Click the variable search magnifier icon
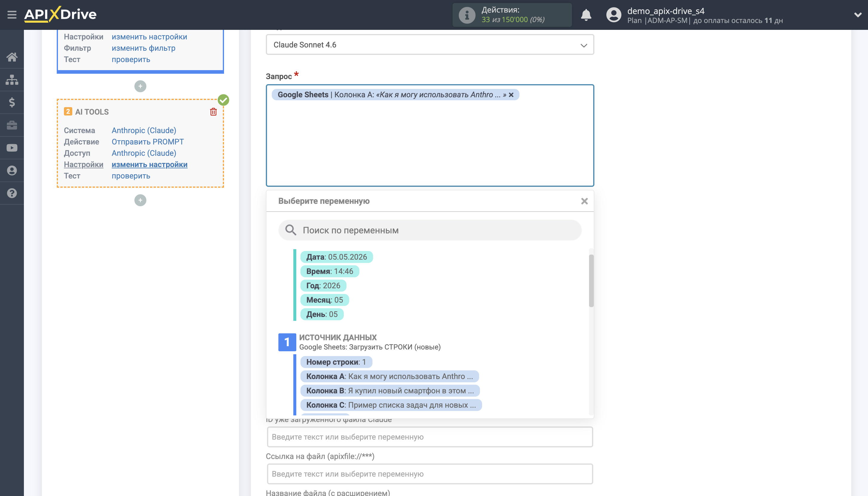This screenshot has width=868, height=496. pyautogui.click(x=290, y=230)
